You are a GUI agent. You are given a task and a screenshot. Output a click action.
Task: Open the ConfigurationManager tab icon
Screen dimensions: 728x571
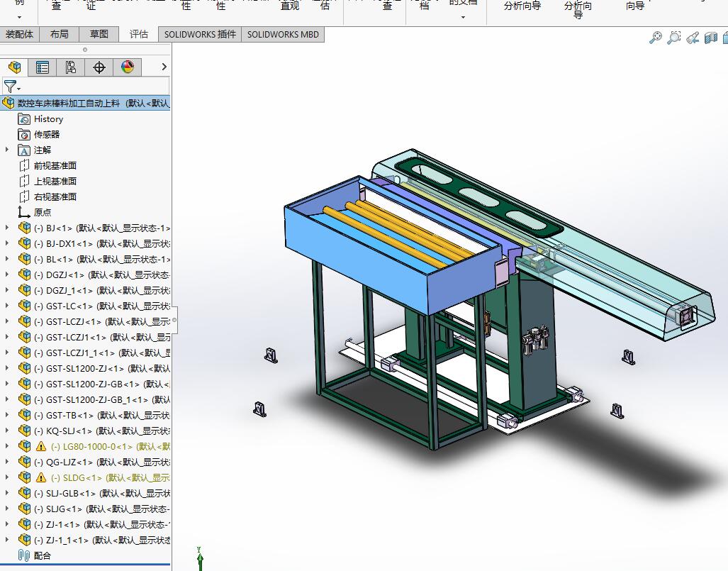(71, 67)
